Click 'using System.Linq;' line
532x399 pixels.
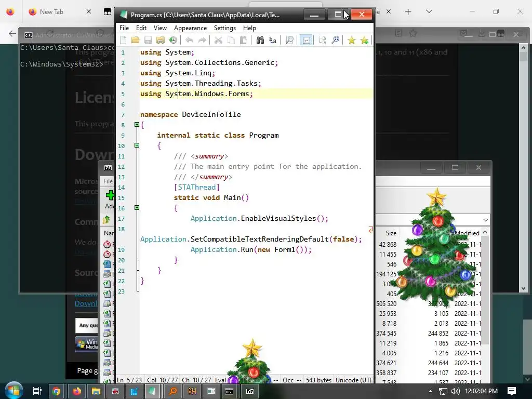coord(178,73)
